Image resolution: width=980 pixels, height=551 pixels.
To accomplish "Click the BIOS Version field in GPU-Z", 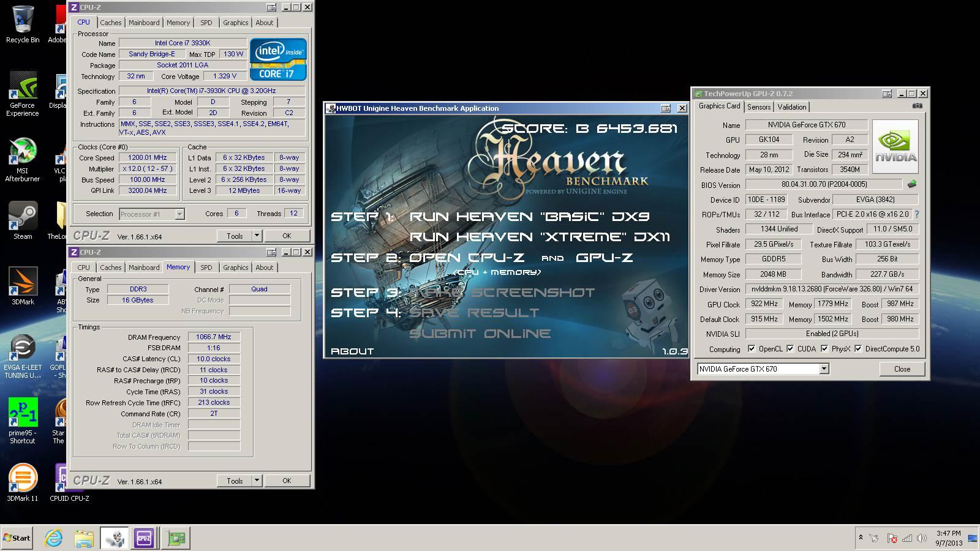I will coord(824,184).
